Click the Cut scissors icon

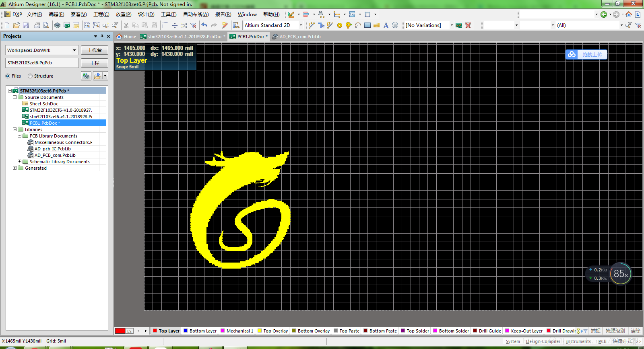point(126,25)
